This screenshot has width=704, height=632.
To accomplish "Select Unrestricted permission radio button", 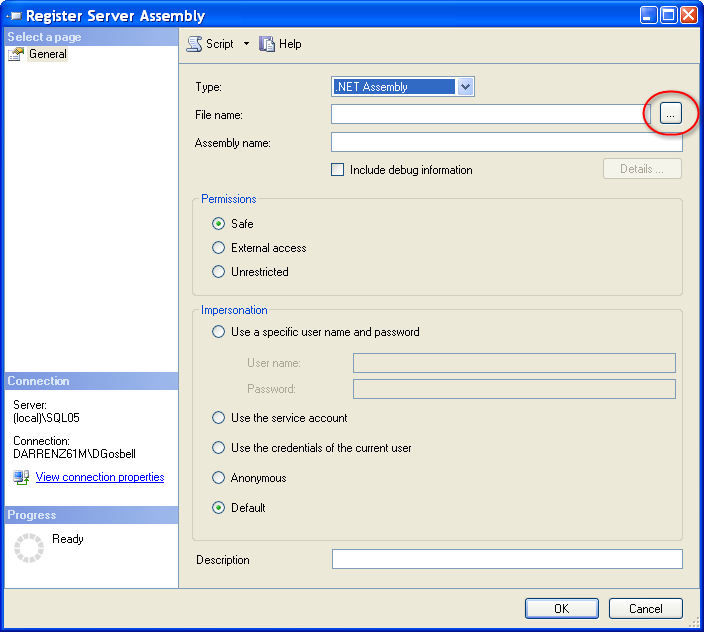I will (219, 272).
